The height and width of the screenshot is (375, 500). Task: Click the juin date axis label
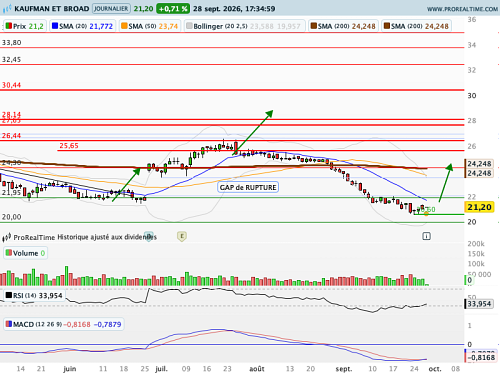click(69, 369)
